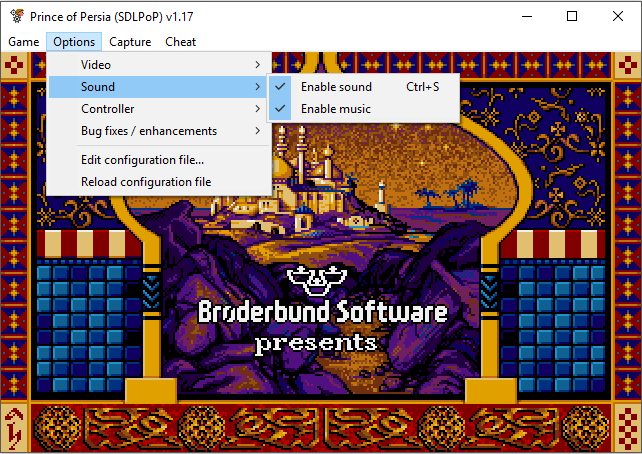Expand the Video submenu

click(x=159, y=65)
